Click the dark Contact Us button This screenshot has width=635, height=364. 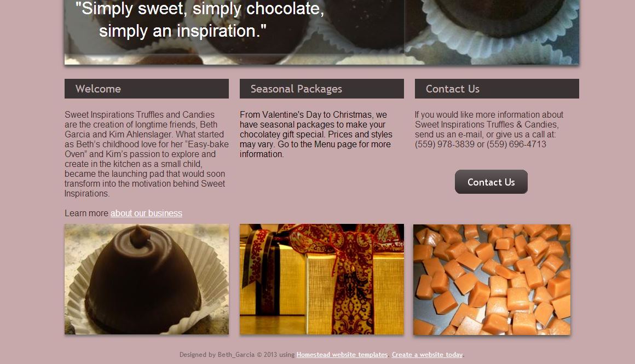tap(491, 182)
